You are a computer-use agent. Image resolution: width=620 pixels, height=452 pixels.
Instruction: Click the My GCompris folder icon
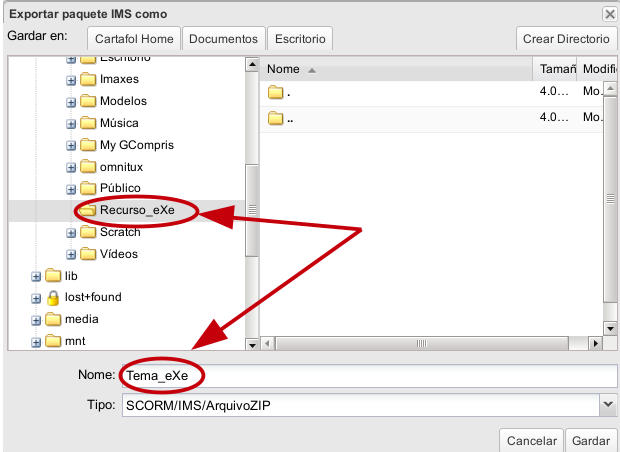click(88, 145)
